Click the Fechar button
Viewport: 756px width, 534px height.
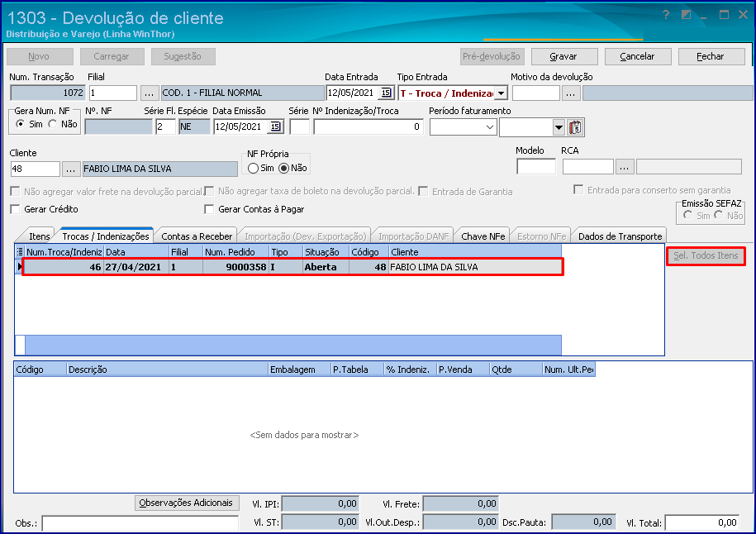coord(711,56)
